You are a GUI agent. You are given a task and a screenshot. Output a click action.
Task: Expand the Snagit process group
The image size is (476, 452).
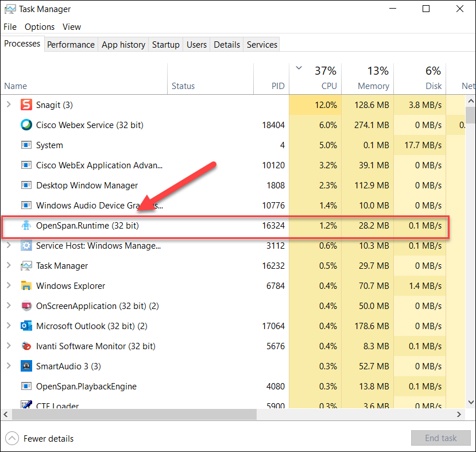click(x=9, y=105)
